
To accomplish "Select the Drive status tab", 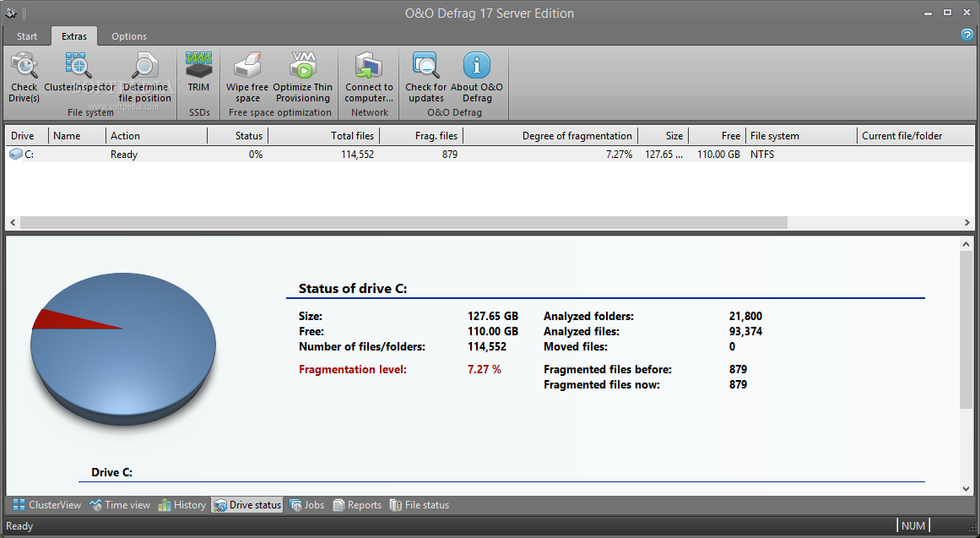I will coord(247,505).
